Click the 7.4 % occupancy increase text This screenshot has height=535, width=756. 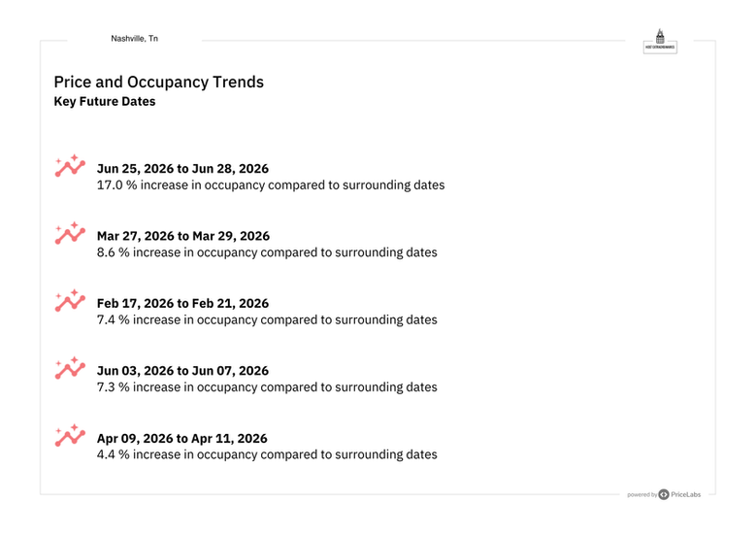click(x=267, y=319)
